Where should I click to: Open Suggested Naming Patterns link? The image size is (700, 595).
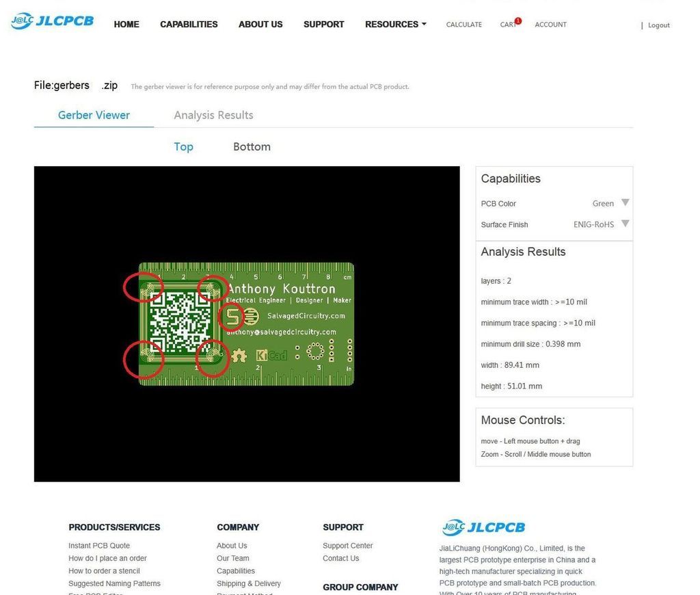[x=114, y=583]
